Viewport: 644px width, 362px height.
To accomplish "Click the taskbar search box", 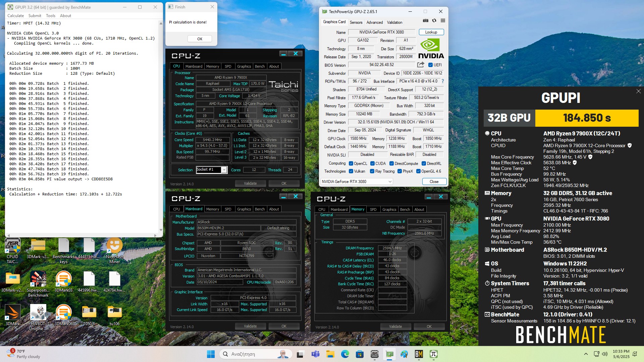I will click(256, 354).
